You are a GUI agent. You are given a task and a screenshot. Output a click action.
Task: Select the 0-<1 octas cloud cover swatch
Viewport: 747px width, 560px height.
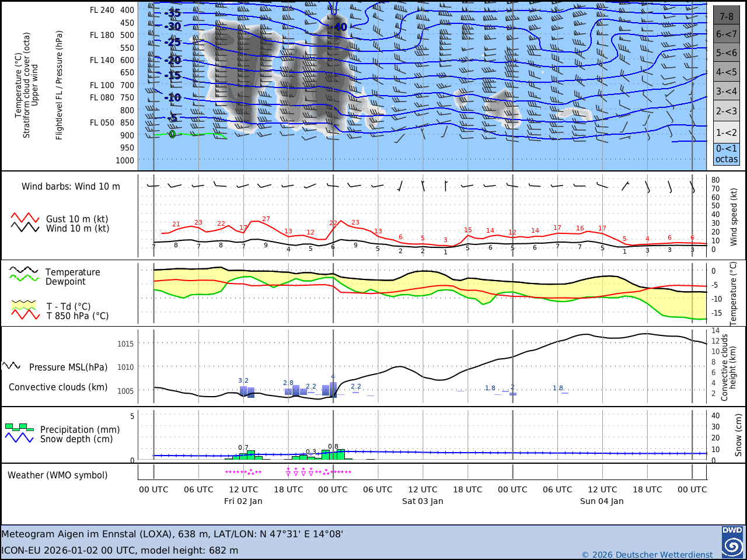[727, 154]
